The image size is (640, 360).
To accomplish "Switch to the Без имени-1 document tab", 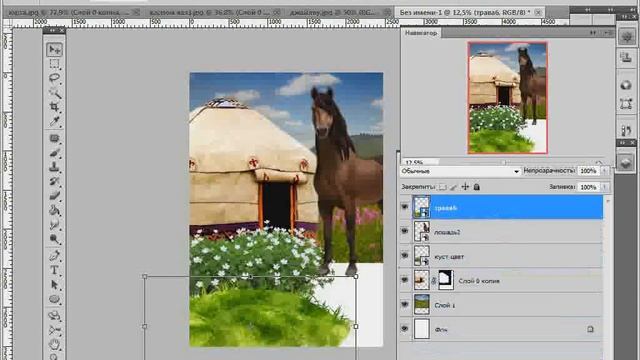I will tap(469, 13).
